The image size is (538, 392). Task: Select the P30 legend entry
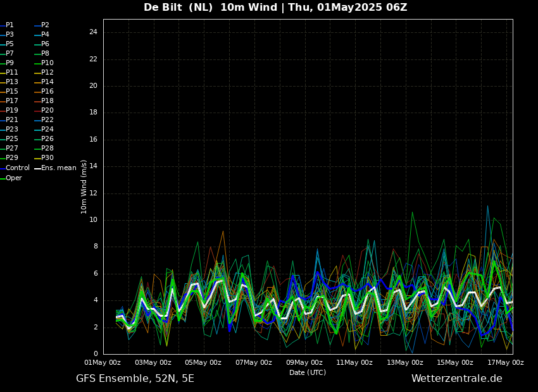tap(47, 158)
